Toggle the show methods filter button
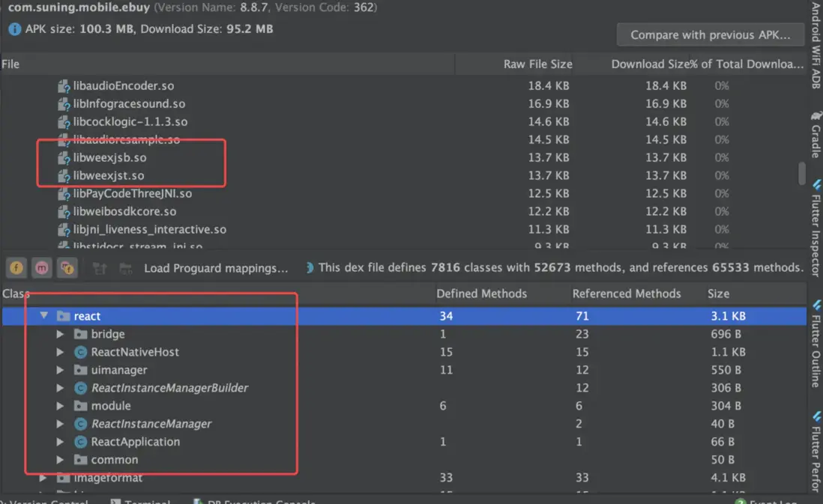 [42, 267]
